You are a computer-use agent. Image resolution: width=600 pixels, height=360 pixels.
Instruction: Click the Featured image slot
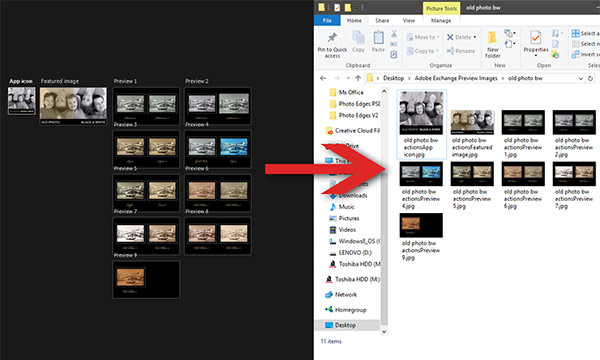(73, 106)
